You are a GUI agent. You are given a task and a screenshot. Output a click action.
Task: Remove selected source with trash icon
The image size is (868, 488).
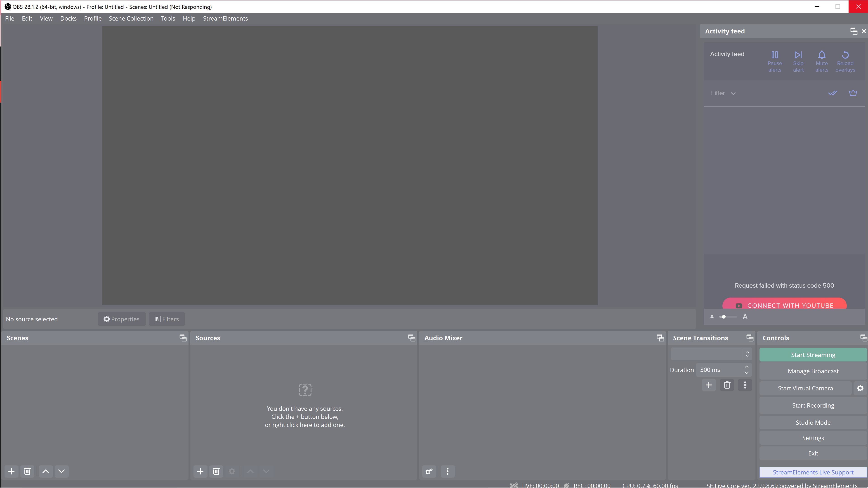click(216, 471)
